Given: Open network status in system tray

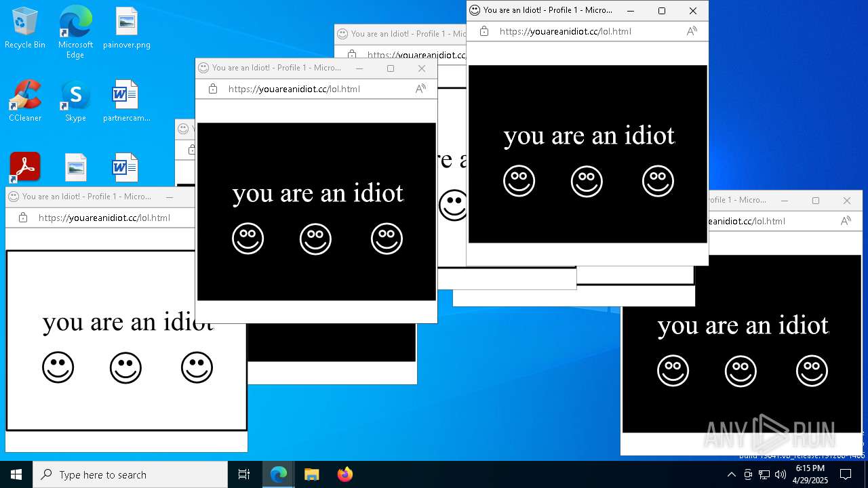Looking at the screenshot, I should (764, 474).
